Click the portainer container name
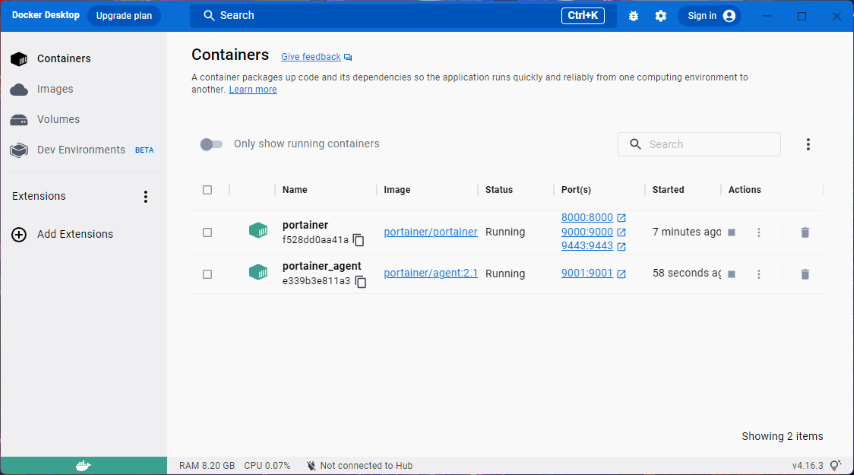The height and width of the screenshot is (475, 854). (x=305, y=225)
